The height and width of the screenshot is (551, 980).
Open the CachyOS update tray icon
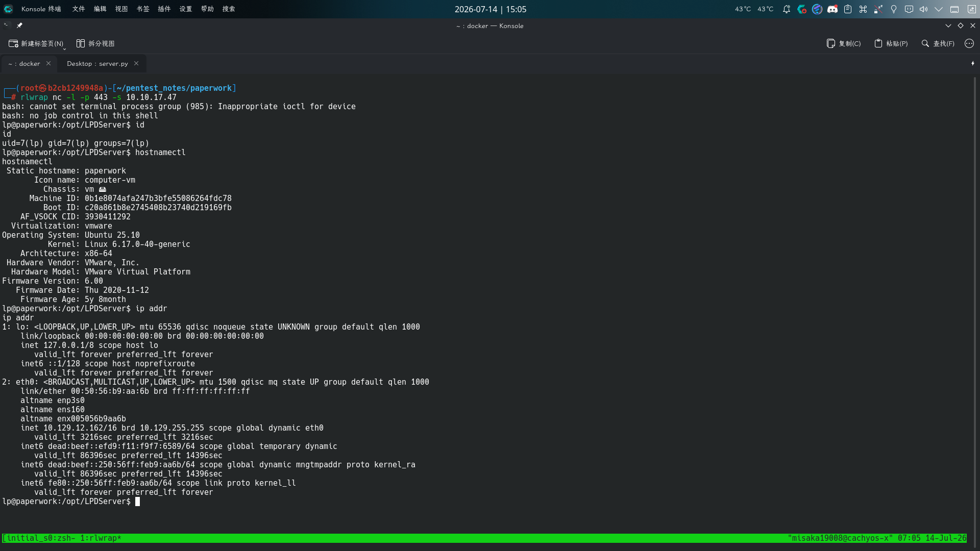[802, 9]
